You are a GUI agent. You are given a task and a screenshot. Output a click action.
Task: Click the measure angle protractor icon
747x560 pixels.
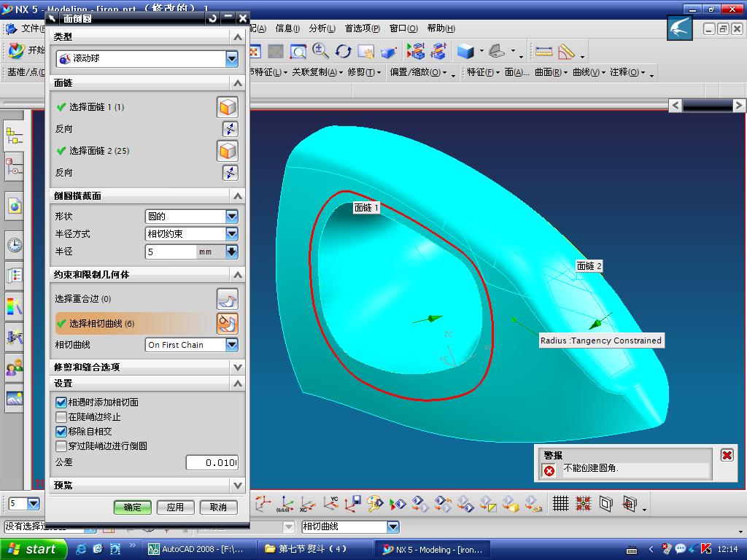(x=566, y=51)
